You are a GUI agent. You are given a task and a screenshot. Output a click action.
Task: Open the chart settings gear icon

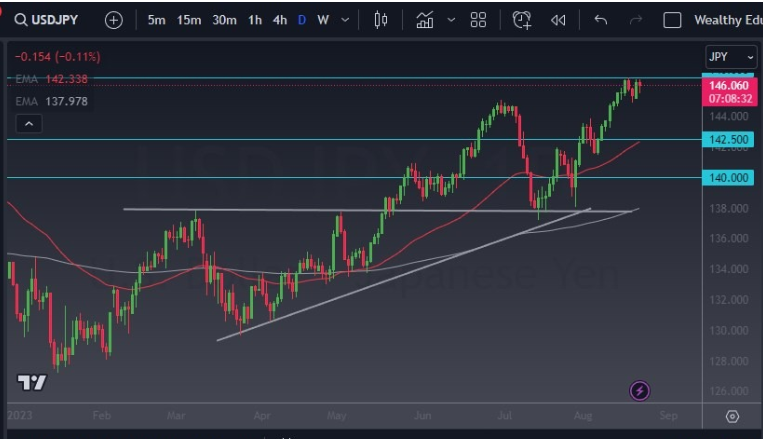pos(732,417)
